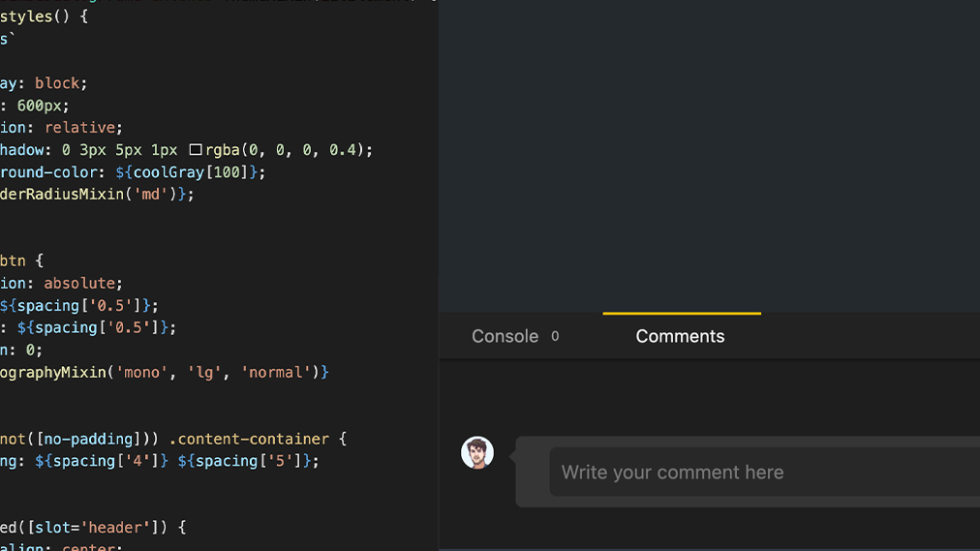Viewport: 980px width, 551px height.
Task: Place cursor on the 'absolute' value
Action: pyautogui.click(x=83, y=283)
